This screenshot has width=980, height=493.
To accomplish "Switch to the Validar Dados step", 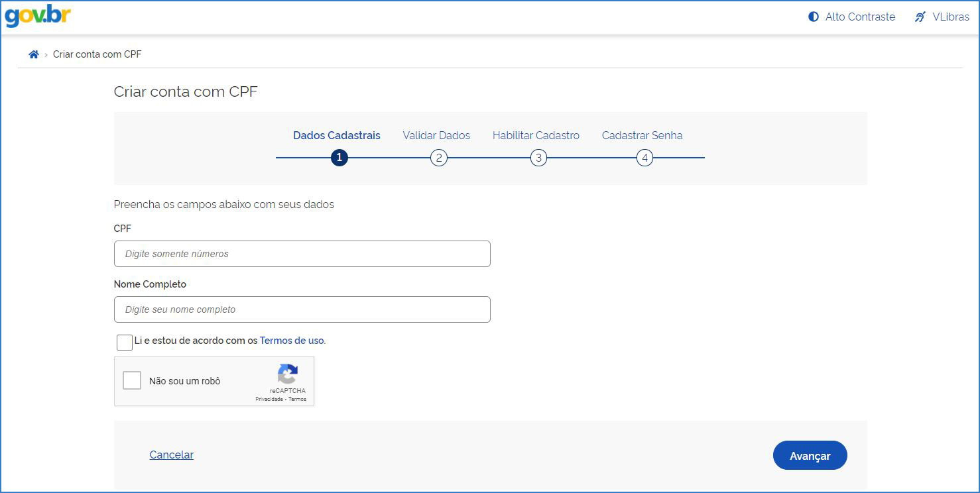I will pyautogui.click(x=436, y=135).
